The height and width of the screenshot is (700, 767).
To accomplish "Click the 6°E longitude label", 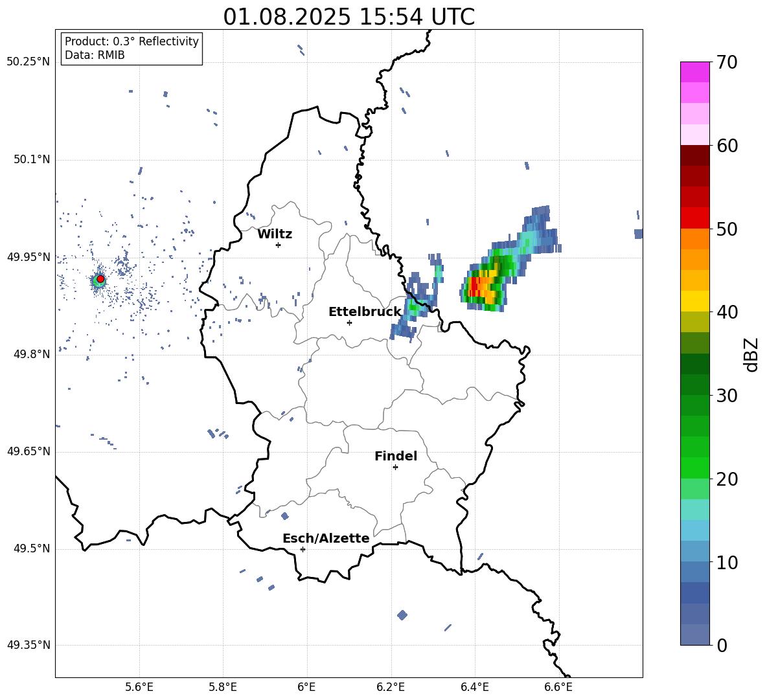I will click(306, 687).
